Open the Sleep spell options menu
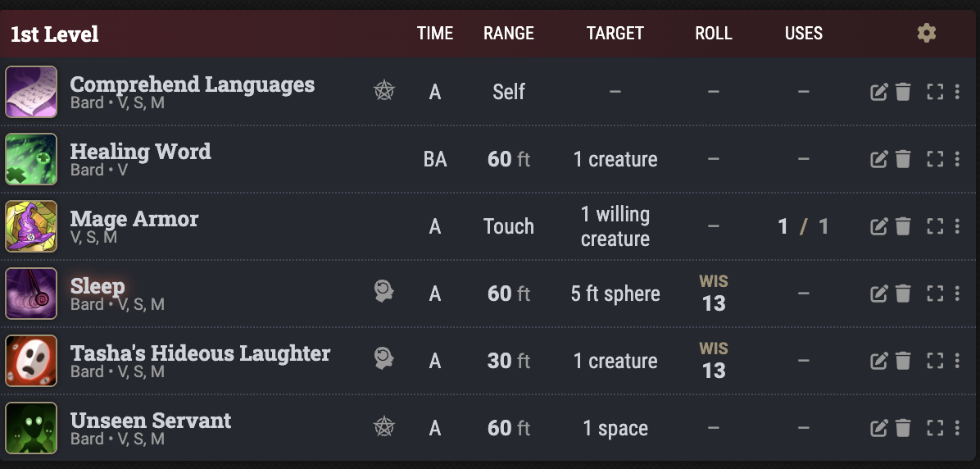The image size is (980, 469). click(x=957, y=294)
